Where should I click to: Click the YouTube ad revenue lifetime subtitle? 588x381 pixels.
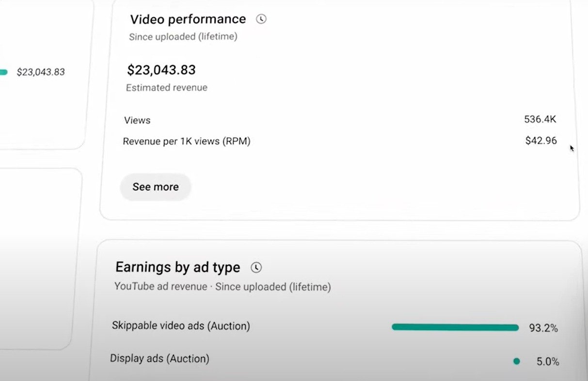222,287
